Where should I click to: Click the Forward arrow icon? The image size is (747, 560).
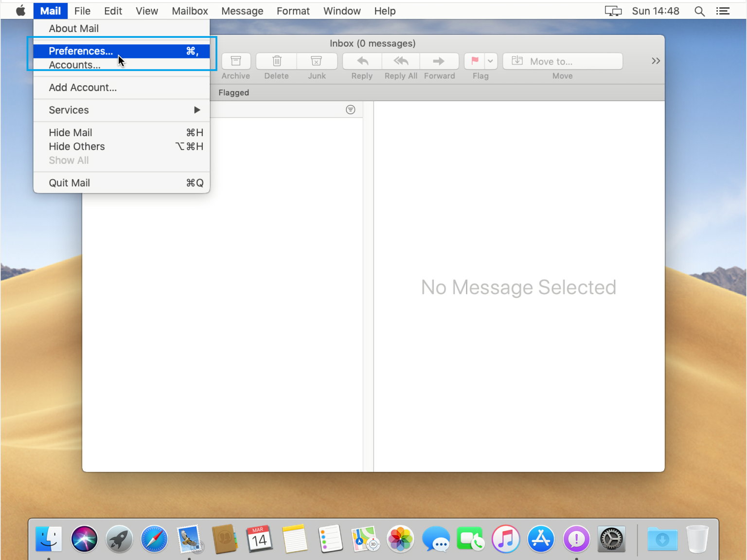(x=439, y=61)
